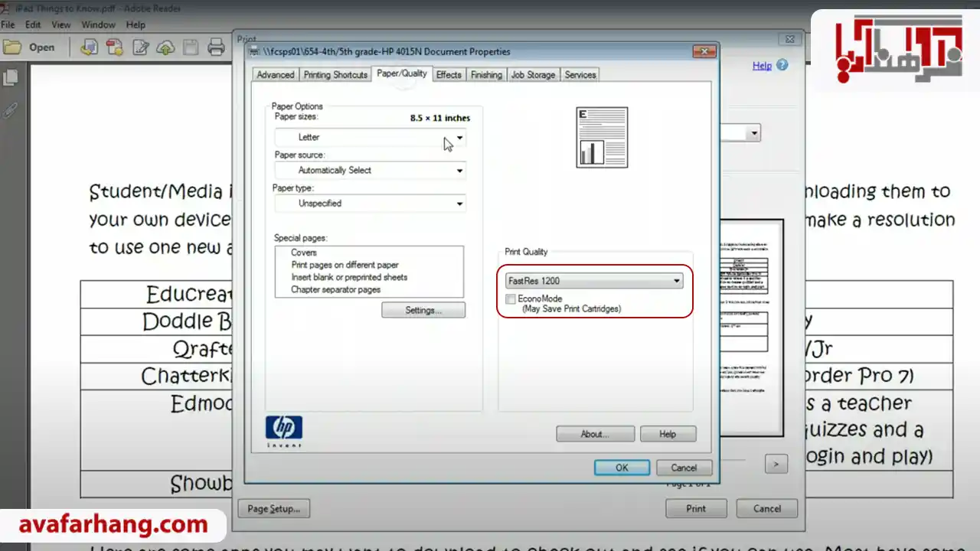
Task: Click the printer icon in Reader toolbar
Action: pos(217,47)
